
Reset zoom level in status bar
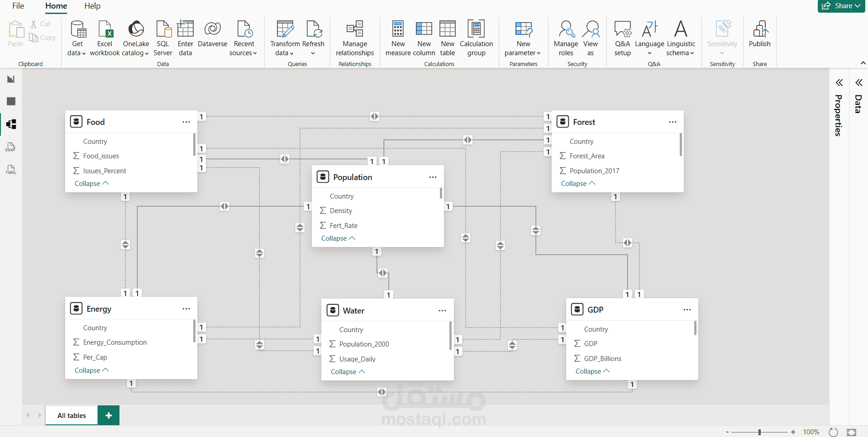coord(833,432)
